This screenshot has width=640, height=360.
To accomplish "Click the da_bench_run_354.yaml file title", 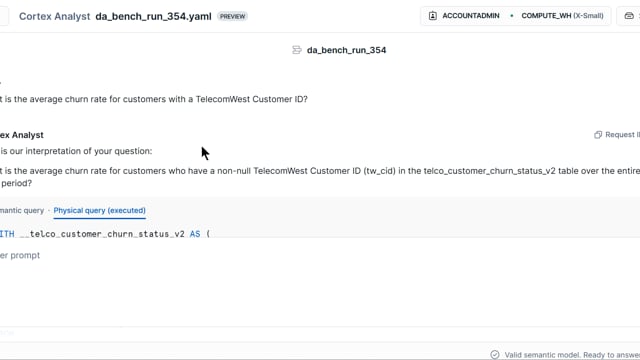I will [x=153, y=16].
